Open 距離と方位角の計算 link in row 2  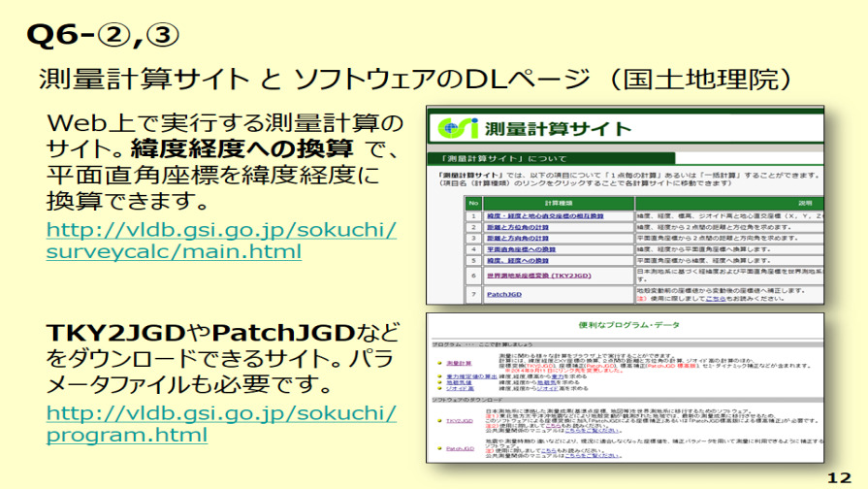coord(518,228)
